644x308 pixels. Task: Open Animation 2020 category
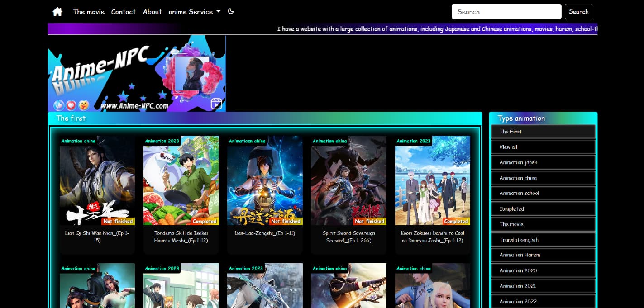pyautogui.click(x=543, y=270)
